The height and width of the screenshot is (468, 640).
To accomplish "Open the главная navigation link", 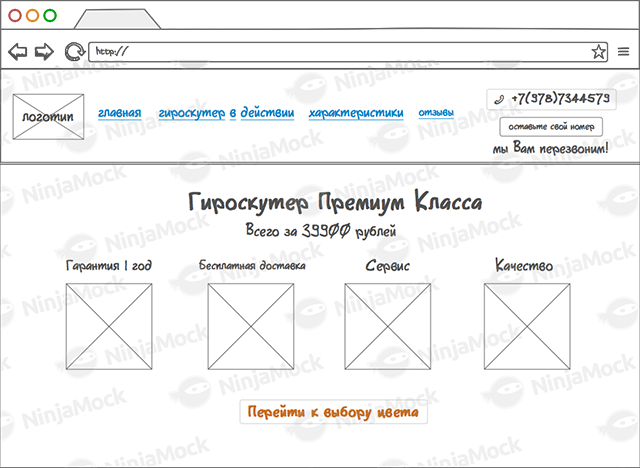I will click(x=120, y=113).
